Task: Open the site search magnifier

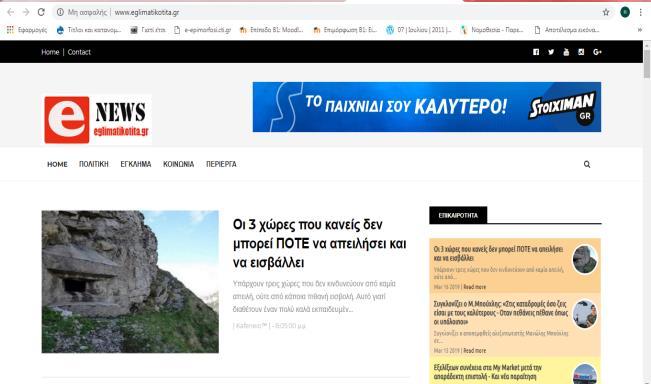Action: [587, 164]
